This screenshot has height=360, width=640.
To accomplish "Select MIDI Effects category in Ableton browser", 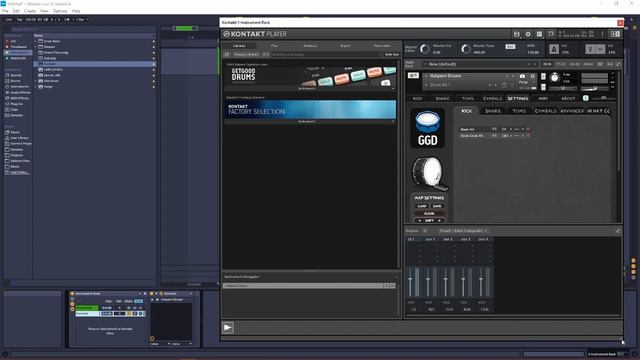I will [x=19, y=98].
